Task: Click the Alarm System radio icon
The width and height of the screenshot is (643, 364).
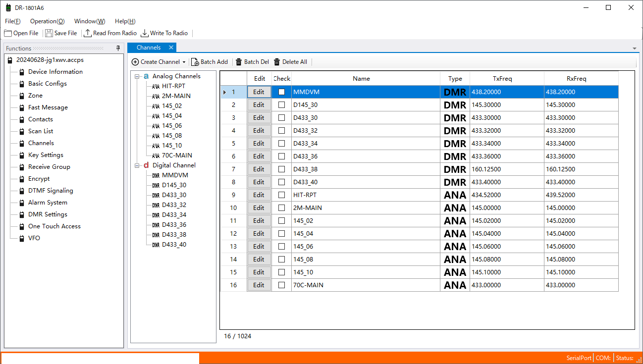Action: [x=22, y=203]
